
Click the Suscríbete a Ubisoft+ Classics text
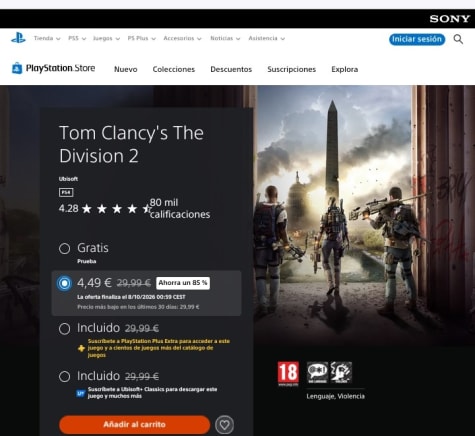[x=152, y=393]
